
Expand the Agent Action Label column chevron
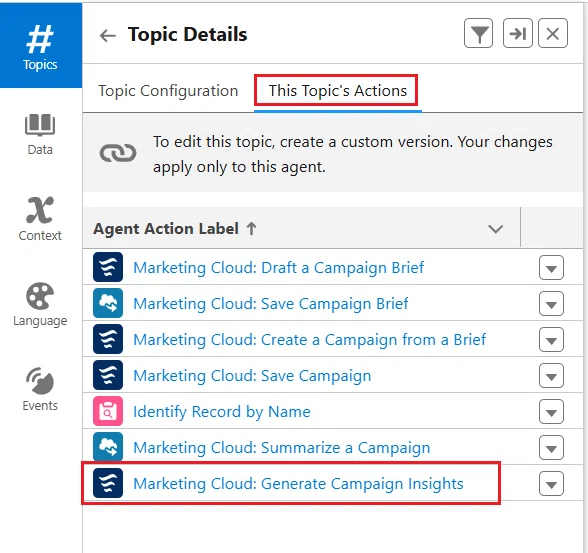pos(495,229)
